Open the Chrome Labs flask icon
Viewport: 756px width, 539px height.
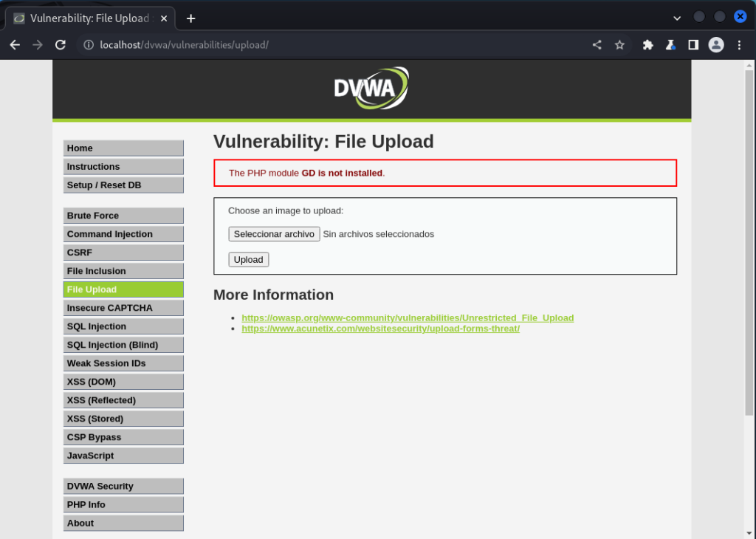click(670, 45)
